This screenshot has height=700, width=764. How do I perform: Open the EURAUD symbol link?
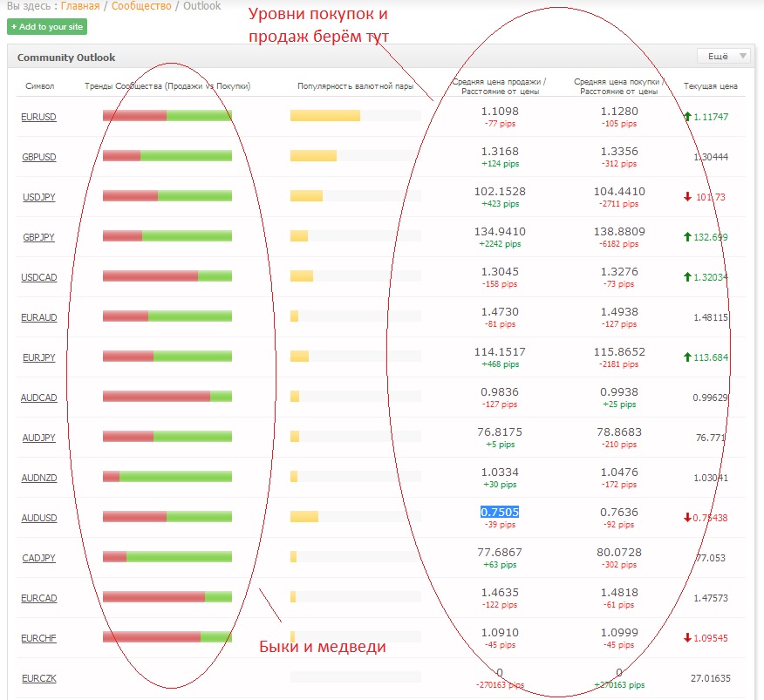click(x=39, y=317)
